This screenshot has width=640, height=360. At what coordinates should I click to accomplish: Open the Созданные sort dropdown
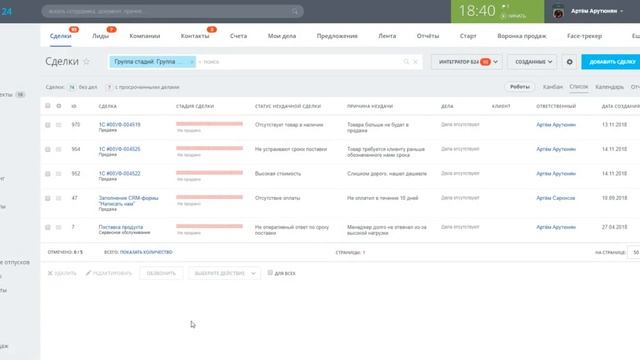point(533,62)
